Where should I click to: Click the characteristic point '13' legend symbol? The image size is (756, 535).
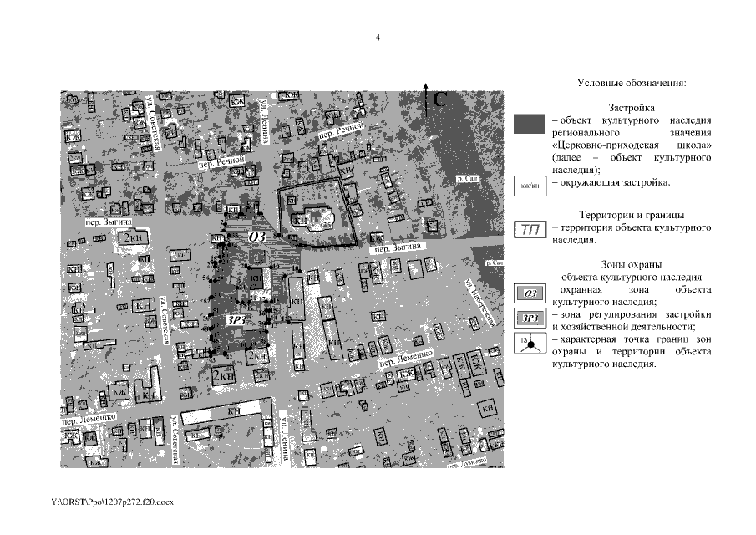529,343
